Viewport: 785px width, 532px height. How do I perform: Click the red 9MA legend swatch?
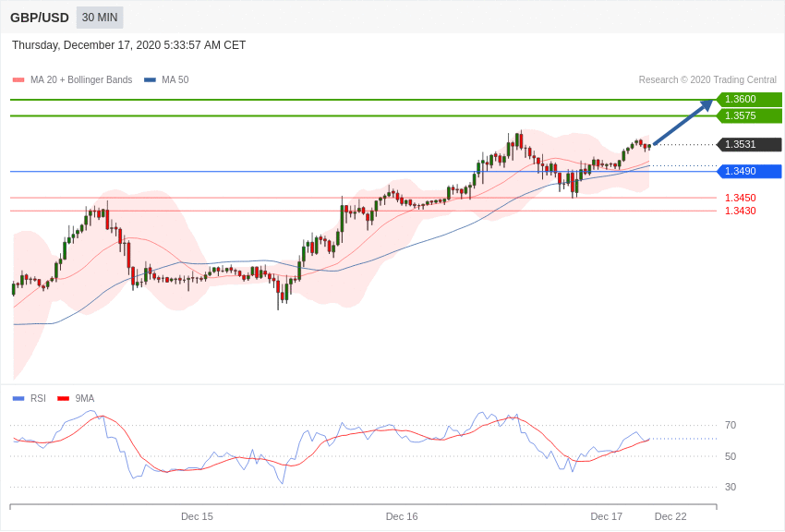click(x=63, y=399)
